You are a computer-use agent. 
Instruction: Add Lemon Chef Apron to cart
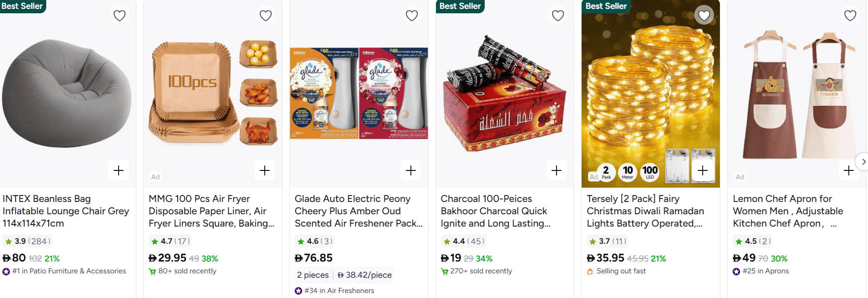[x=848, y=170]
